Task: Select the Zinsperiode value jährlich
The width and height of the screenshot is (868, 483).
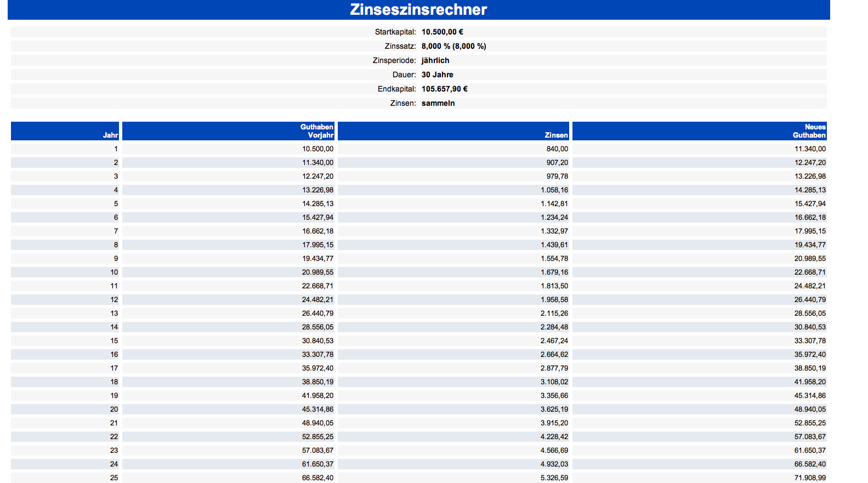Action: pos(435,60)
